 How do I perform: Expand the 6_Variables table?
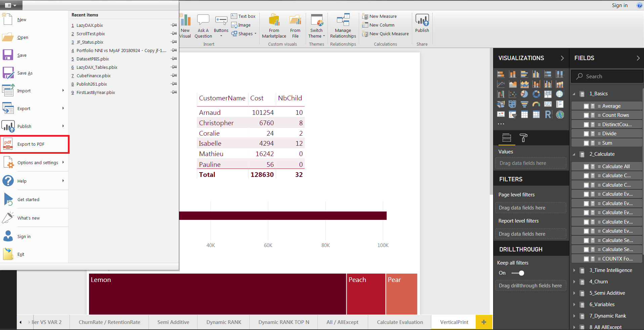[x=574, y=304]
